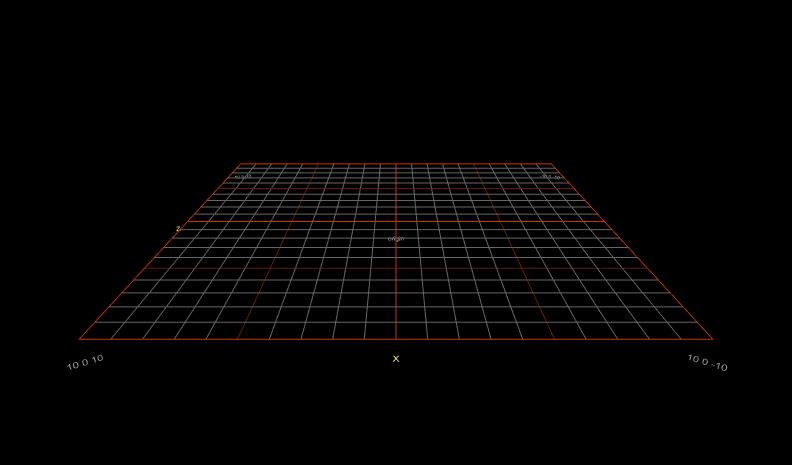Screen dimensions: 792x465
Task: Select the "10 0 -10" corner coordinate label
Action: (707, 362)
